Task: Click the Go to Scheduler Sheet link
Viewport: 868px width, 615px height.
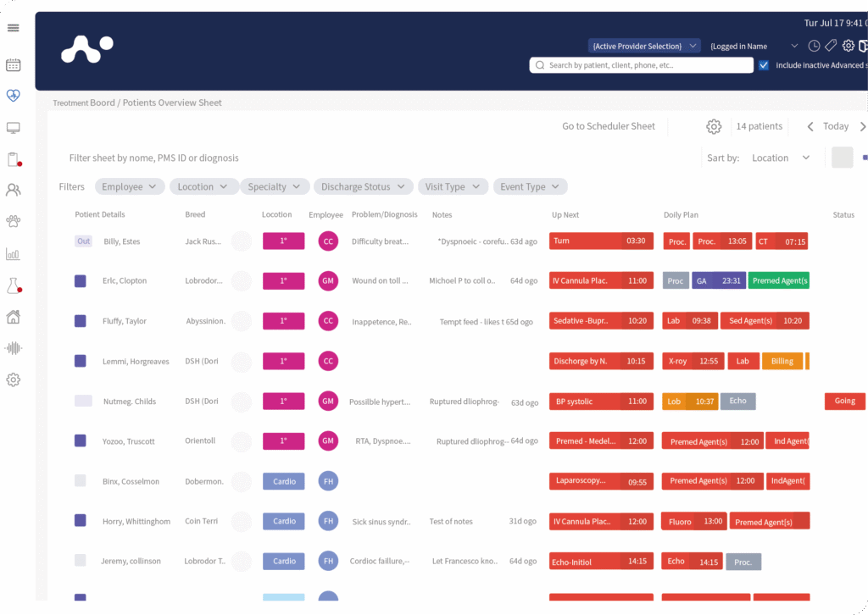Action: click(x=609, y=126)
